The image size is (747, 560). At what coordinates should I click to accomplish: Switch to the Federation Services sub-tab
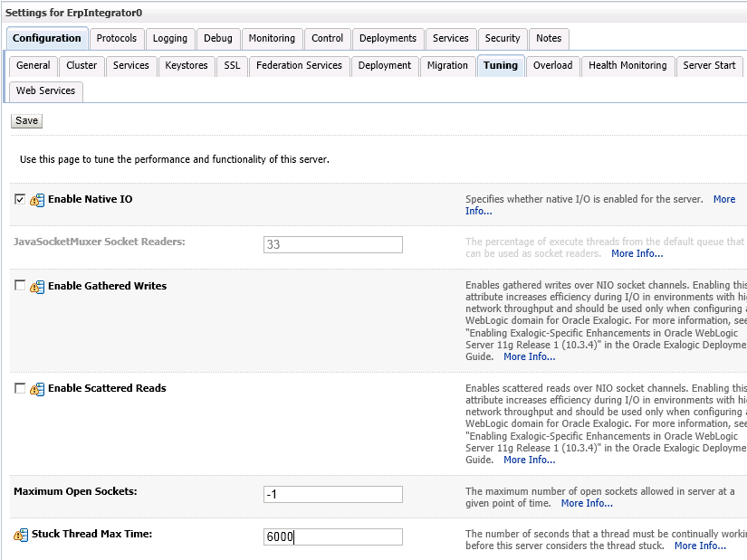pos(299,65)
